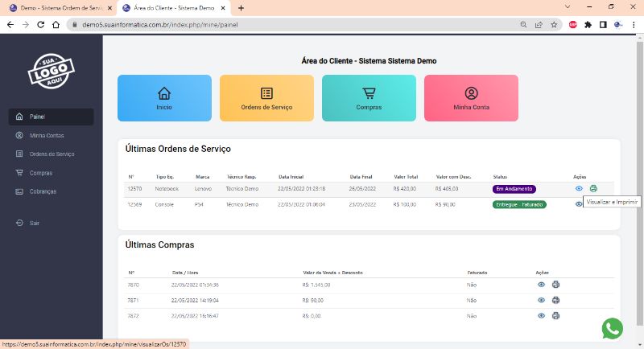Click Sair to log out
Image resolution: width=644 pixels, height=349 pixels.
(34, 223)
